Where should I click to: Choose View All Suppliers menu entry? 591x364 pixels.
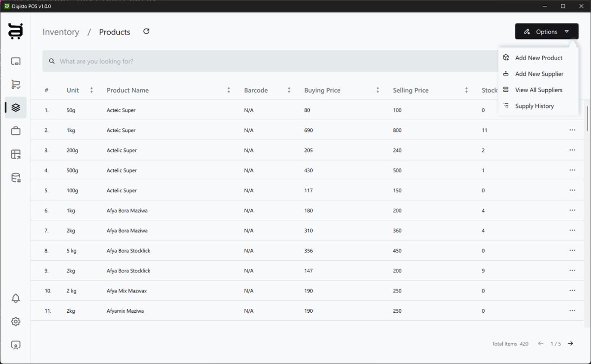538,90
